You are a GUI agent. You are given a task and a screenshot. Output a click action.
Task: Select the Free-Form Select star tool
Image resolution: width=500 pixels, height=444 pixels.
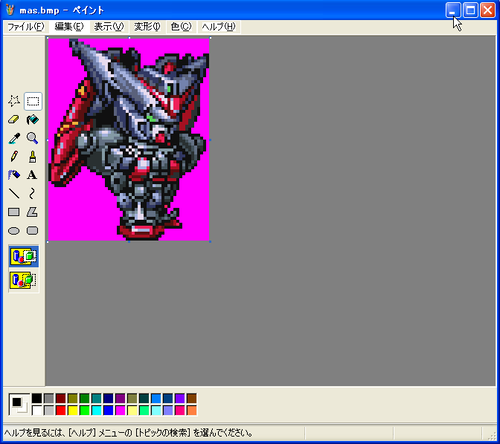14,101
